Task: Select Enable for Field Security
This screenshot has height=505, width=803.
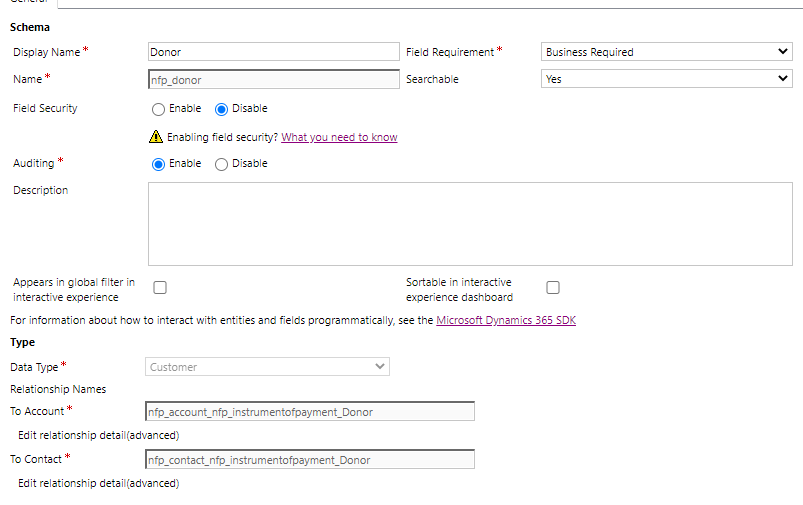Action: point(159,109)
